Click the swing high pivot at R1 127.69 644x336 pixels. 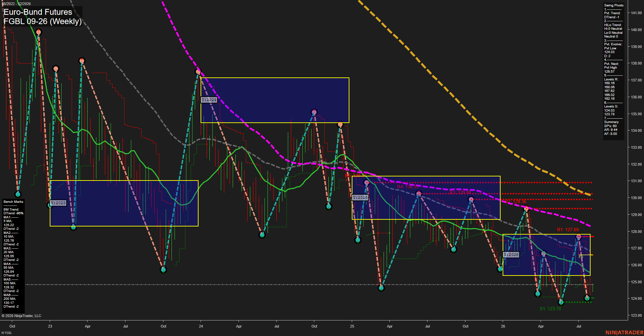[579, 237]
